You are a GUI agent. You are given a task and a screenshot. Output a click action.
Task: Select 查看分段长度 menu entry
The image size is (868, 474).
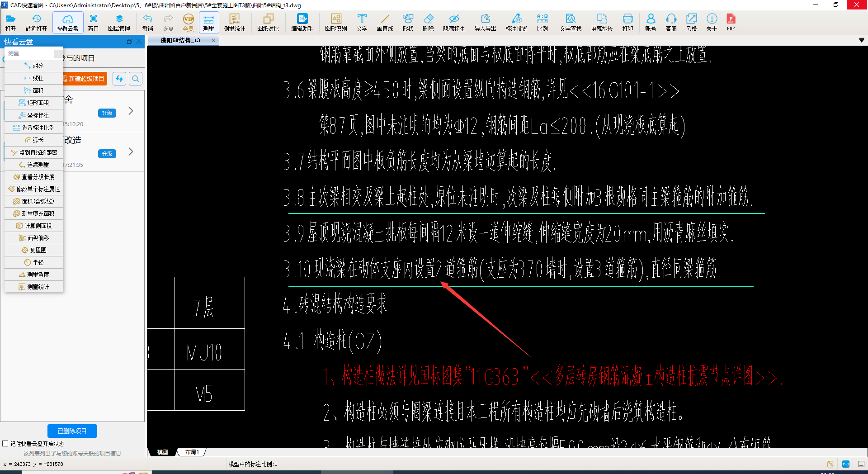(34, 177)
